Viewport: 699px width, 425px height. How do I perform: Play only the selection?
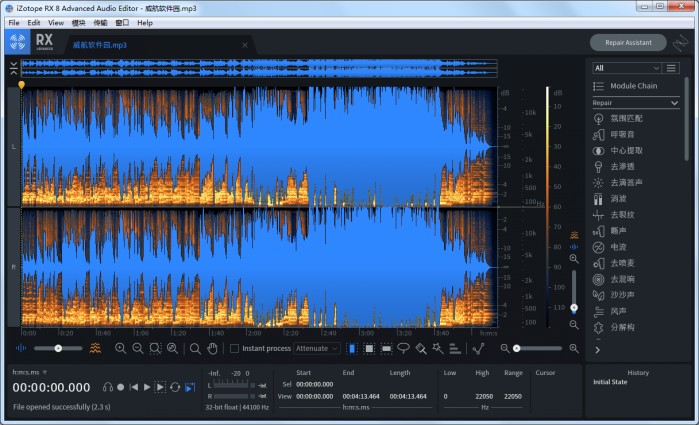[160, 387]
